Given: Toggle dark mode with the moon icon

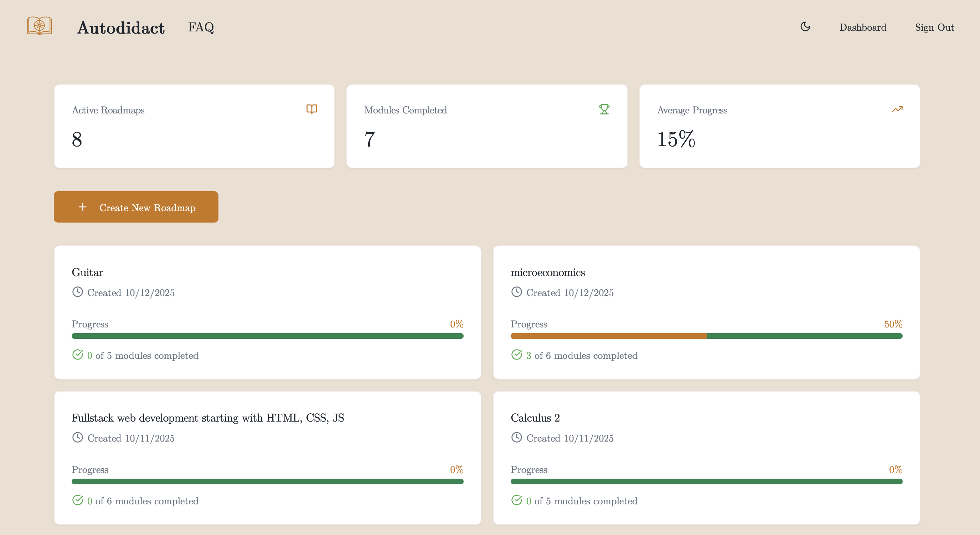Looking at the screenshot, I should [x=805, y=27].
